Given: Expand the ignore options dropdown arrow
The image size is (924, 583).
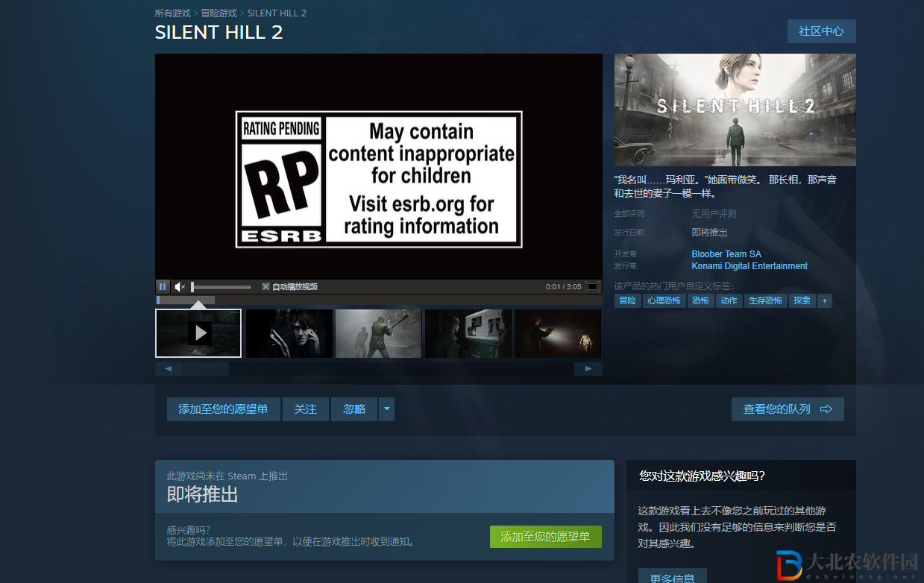Looking at the screenshot, I should click(386, 409).
